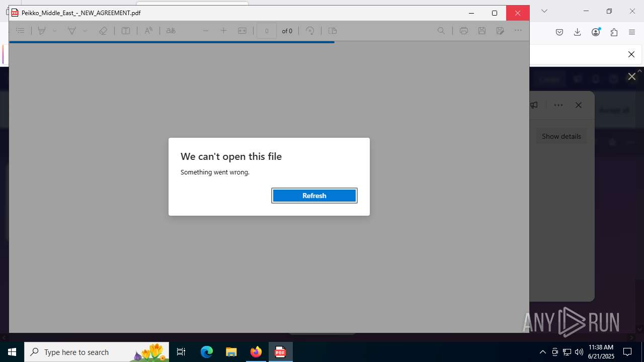Click the PDF viewer taskbar icon
644x362 pixels.
[280, 352]
